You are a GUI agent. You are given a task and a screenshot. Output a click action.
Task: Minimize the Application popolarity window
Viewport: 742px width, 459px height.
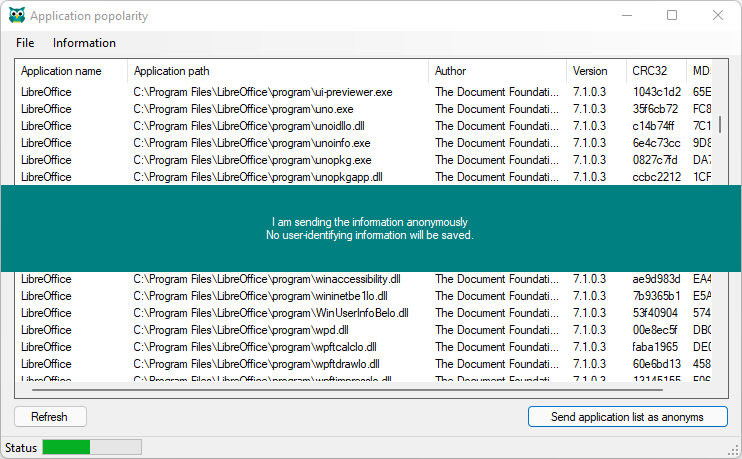coord(627,15)
